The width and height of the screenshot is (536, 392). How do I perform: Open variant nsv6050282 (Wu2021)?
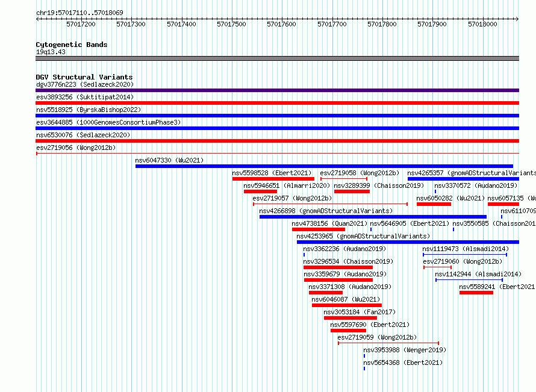pyautogui.click(x=450, y=198)
